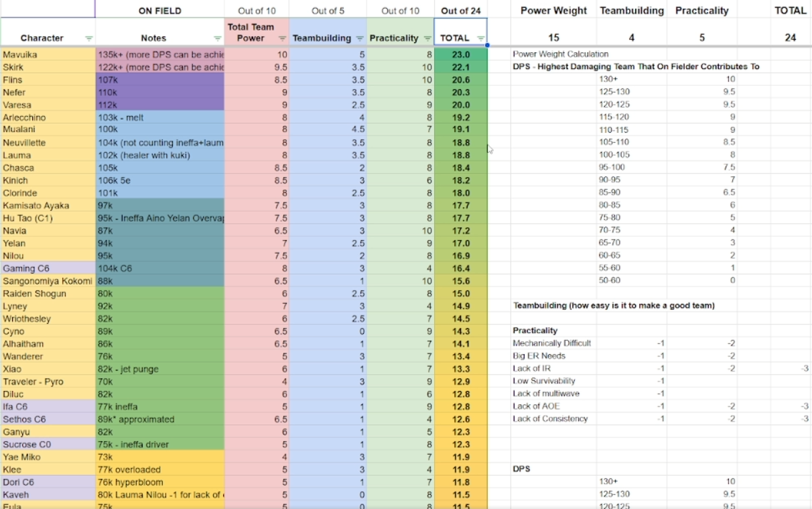Open the Character column filter dropdown
812x509 pixels.
(x=89, y=38)
